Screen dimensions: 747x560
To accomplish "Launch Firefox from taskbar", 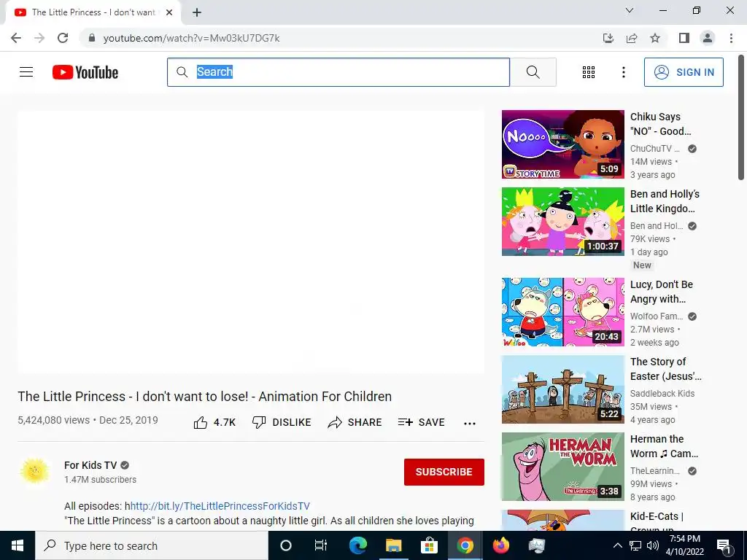I will 500,545.
